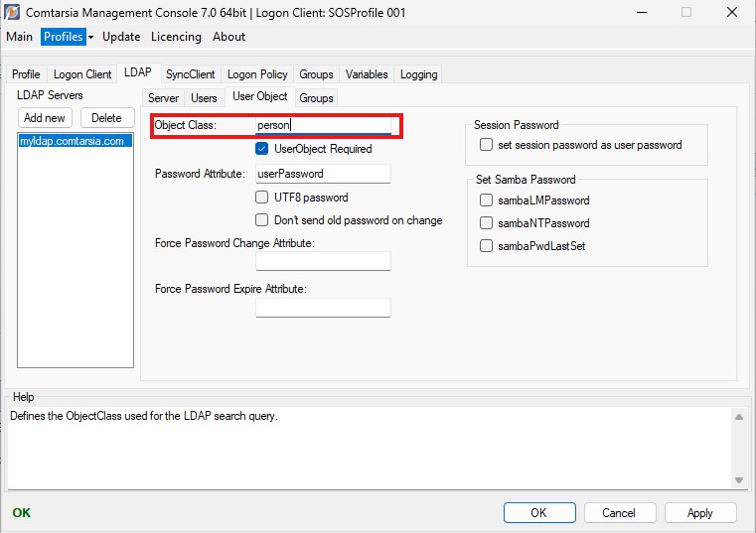Switch to the SyncClient tab
The width and height of the screenshot is (756, 533).
coord(190,74)
